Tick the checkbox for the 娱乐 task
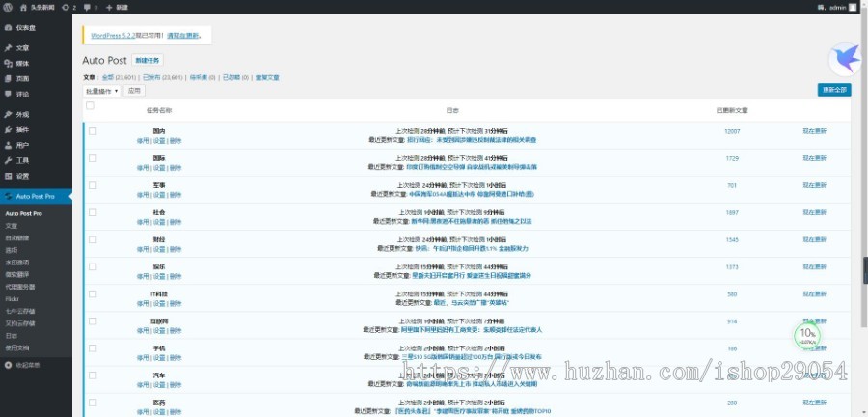The width and height of the screenshot is (868, 417). point(93,267)
